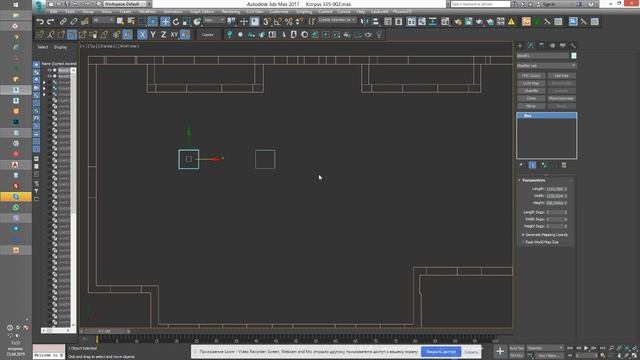
Task: Click the Edit Poly modifier button
Action: pos(562,76)
